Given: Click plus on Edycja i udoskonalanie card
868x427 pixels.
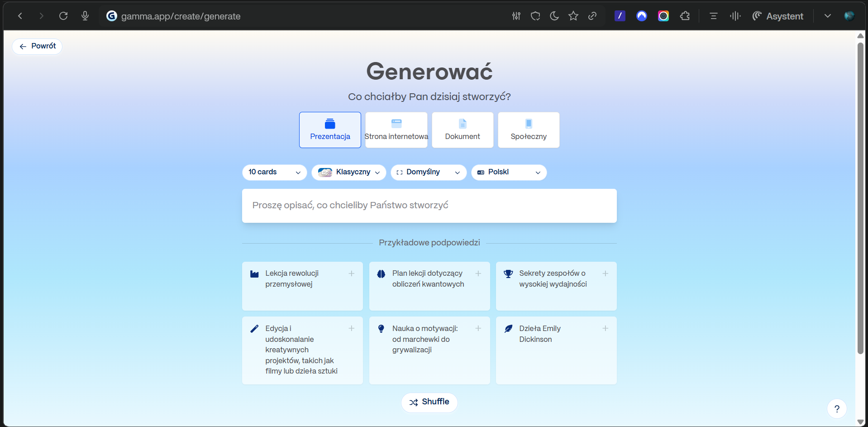Looking at the screenshot, I should pyautogui.click(x=352, y=328).
